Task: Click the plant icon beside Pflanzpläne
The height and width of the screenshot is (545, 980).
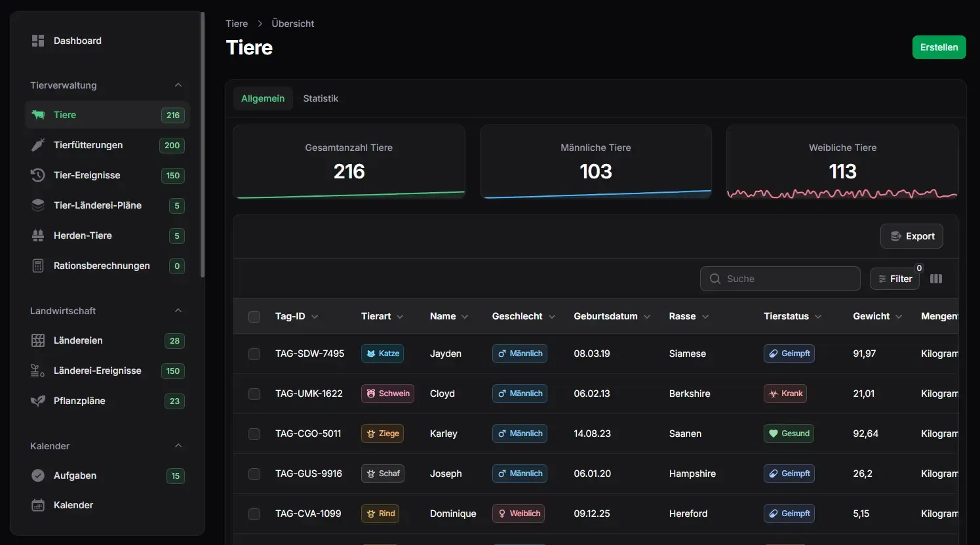Action: click(38, 401)
